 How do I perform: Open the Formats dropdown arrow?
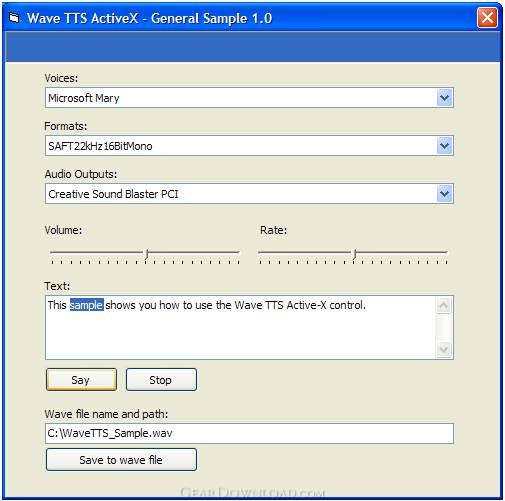444,146
